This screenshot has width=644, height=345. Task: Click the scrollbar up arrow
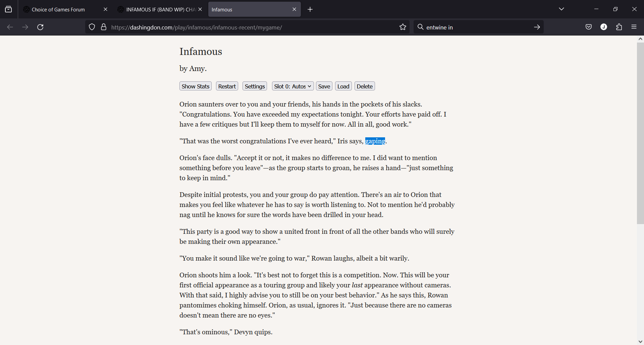[640, 39]
